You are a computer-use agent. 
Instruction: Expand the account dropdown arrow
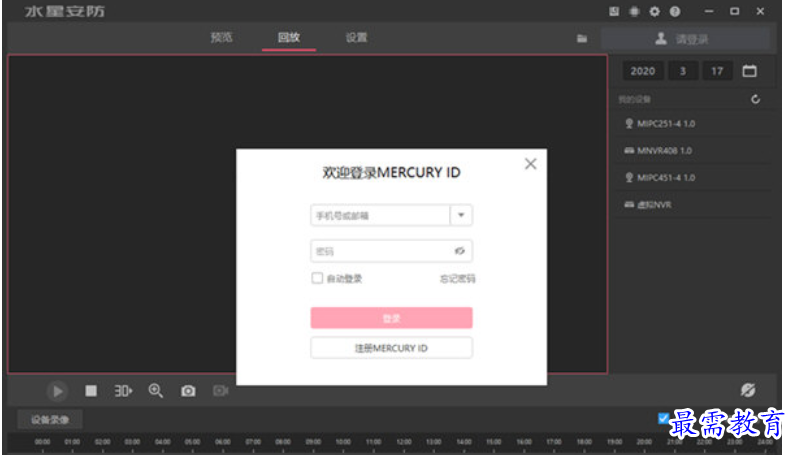click(461, 215)
